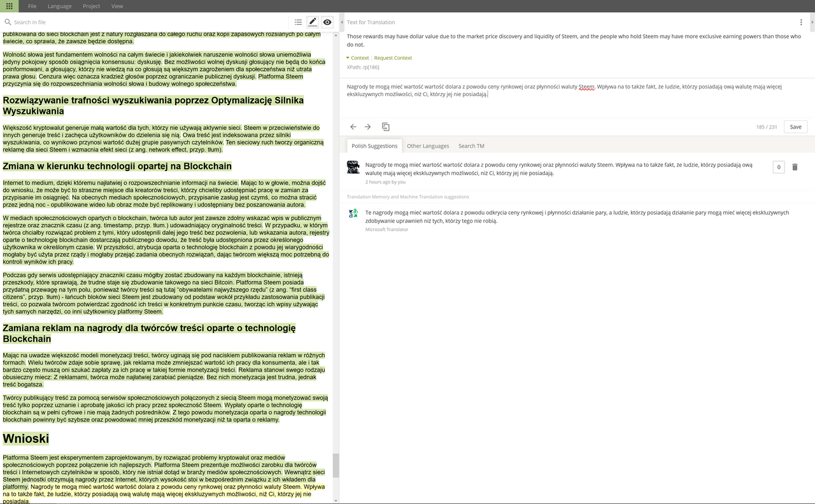Toggle the eye preview mode icon
The width and height of the screenshot is (815, 504).
pyautogui.click(x=327, y=22)
